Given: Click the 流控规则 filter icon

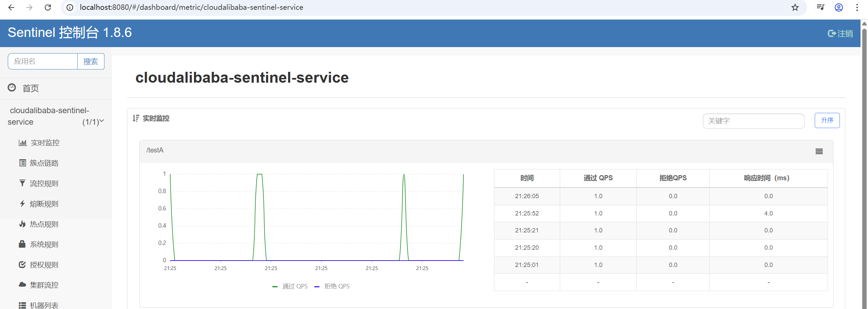Looking at the screenshot, I should click(22, 183).
